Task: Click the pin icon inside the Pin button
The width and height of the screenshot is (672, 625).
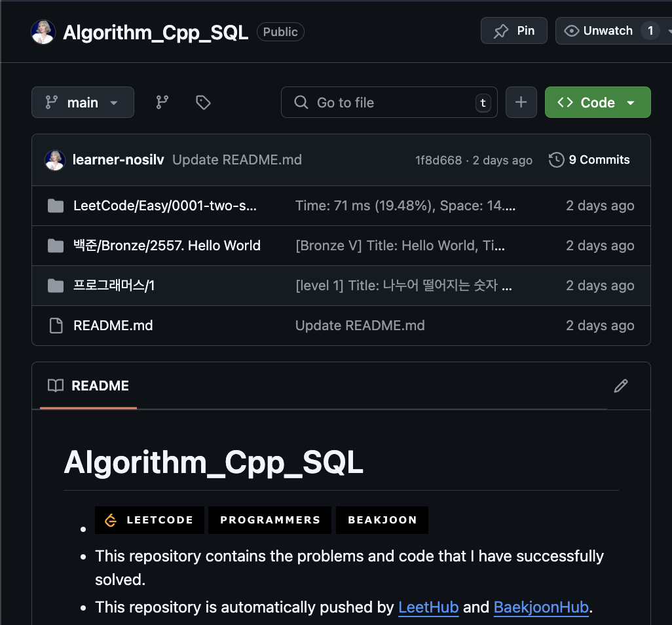Action: pos(500,31)
